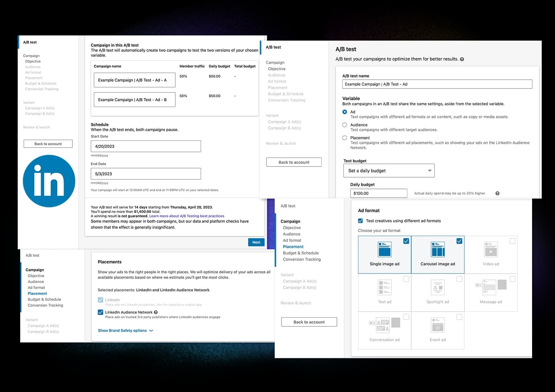Select the Audience variable radio button
The width and height of the screenshot is (555, 392).
coord(345,125)
